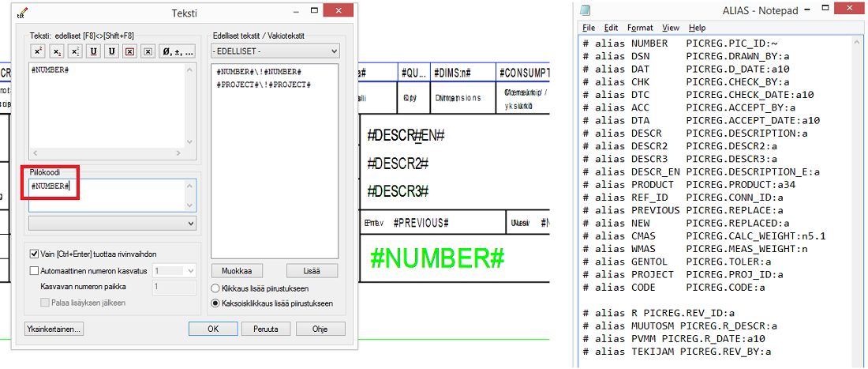This screenshot has height=369, width=868.
Task: Click the superscript x² icon
Action: (38, 51)
